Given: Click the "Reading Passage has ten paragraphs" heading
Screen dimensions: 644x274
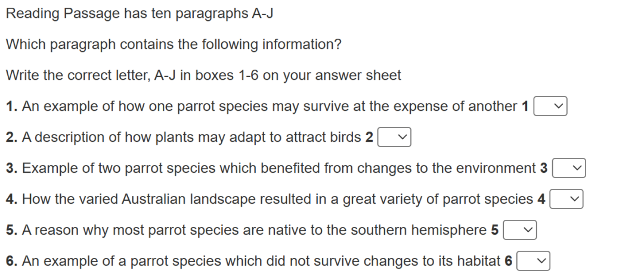Looking at the screenshot, I should pos(140,14).
